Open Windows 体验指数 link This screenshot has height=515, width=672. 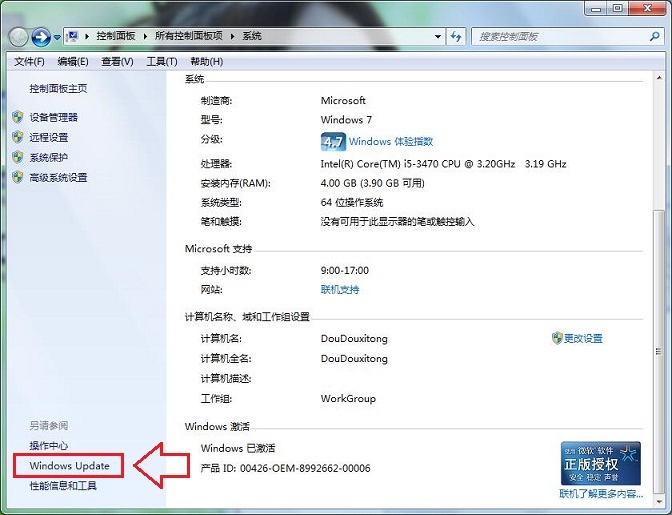[391, 141]
